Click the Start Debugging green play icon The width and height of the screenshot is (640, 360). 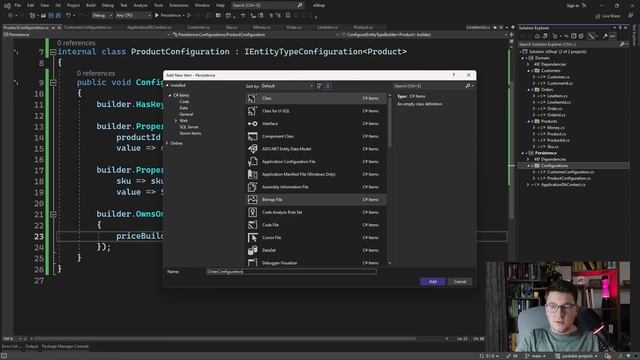tap(157, 16)
